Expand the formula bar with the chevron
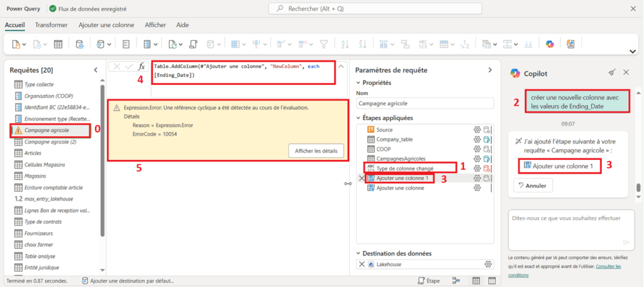 tap(341, 66)
